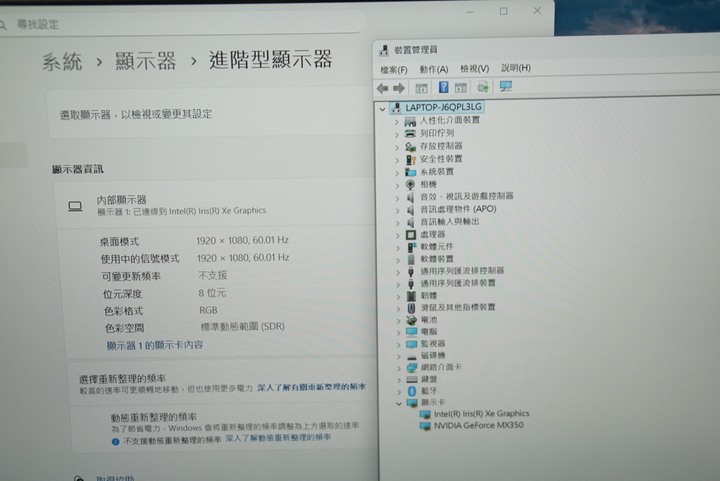Collapse the LAPTOP-J6QPL3LG root node chevron

382,109
